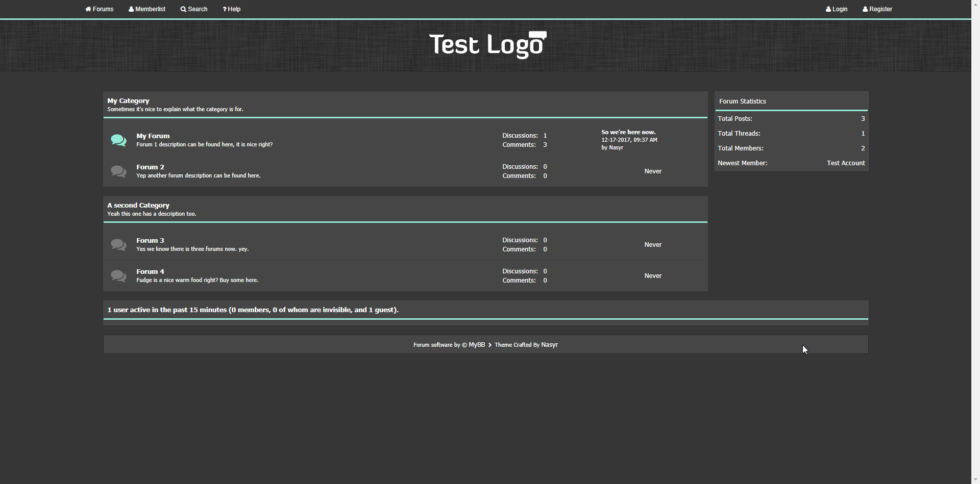The image size is (980, 484).
Task: Open the 'So we're here now.' last post
Action: [628, 132]
